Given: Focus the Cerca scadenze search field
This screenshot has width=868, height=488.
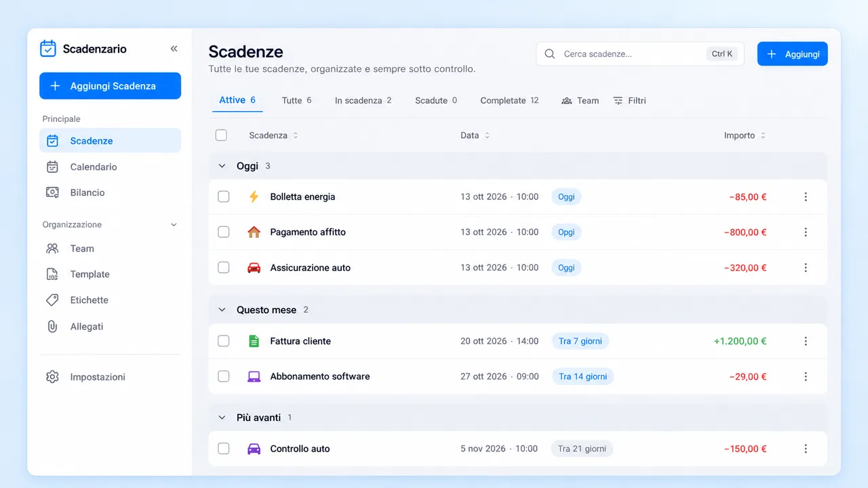Looking at the screenshot, I should 640,54.
